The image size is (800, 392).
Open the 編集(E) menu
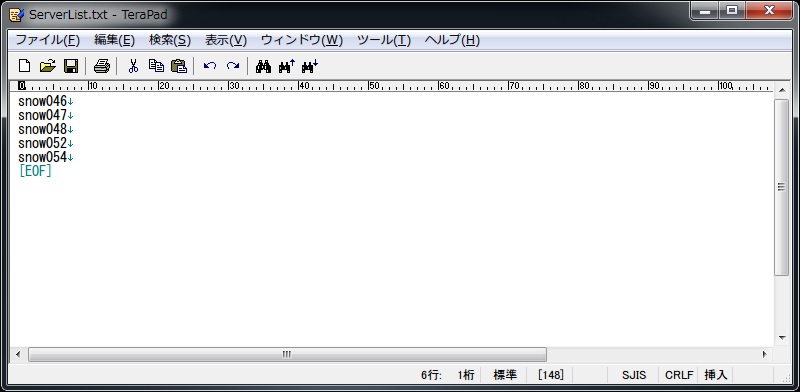coord(114,40)
